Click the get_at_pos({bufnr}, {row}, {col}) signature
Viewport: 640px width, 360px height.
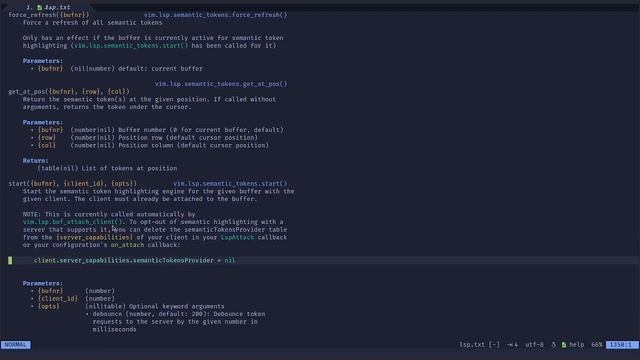69,92
